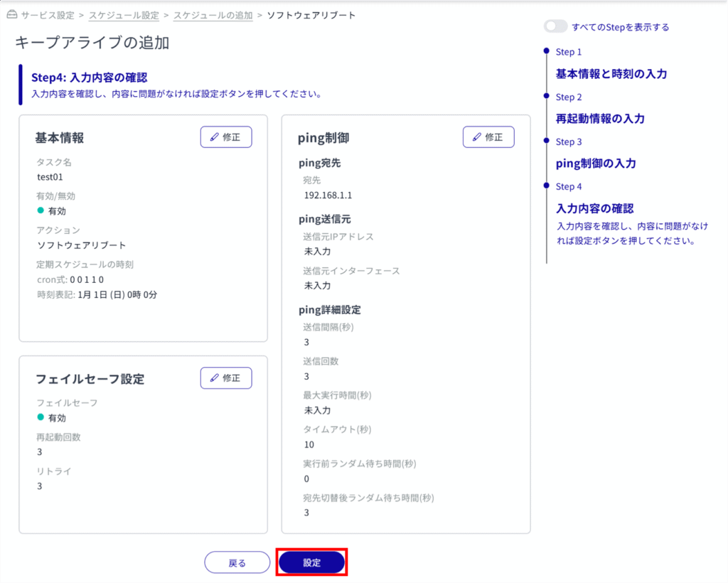Expand the 再起動情報の入力 step
This screenshot has width=728, height=583.
(x=600, y=119)
